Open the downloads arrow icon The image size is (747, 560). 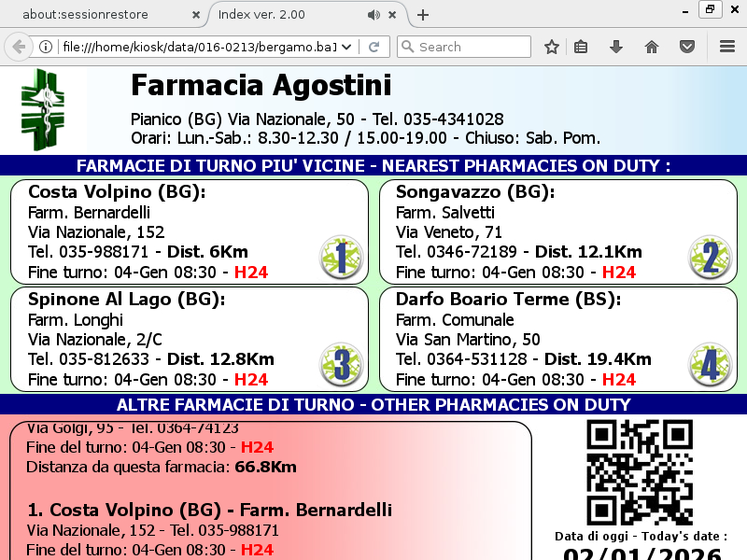pyautogui.click(x=616, y=47)
